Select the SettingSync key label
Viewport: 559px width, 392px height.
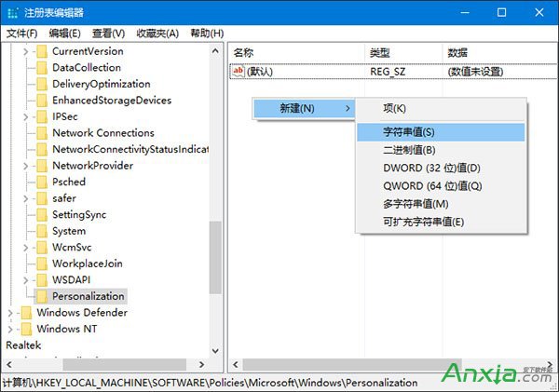point(79,214)
